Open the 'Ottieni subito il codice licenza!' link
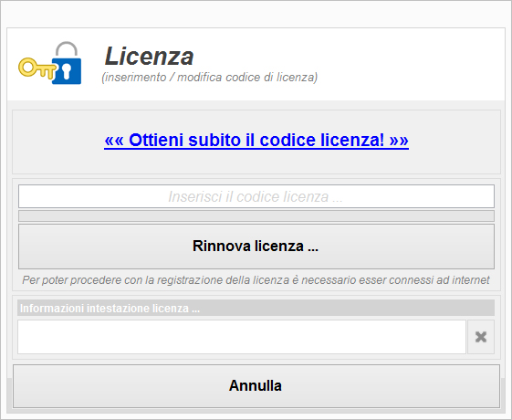This screenshot has width=512, height=420. tap(256, 140)
